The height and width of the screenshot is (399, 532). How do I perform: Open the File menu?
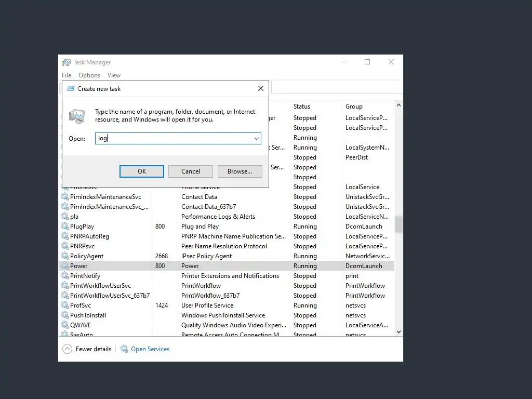(x=66, y=75)
